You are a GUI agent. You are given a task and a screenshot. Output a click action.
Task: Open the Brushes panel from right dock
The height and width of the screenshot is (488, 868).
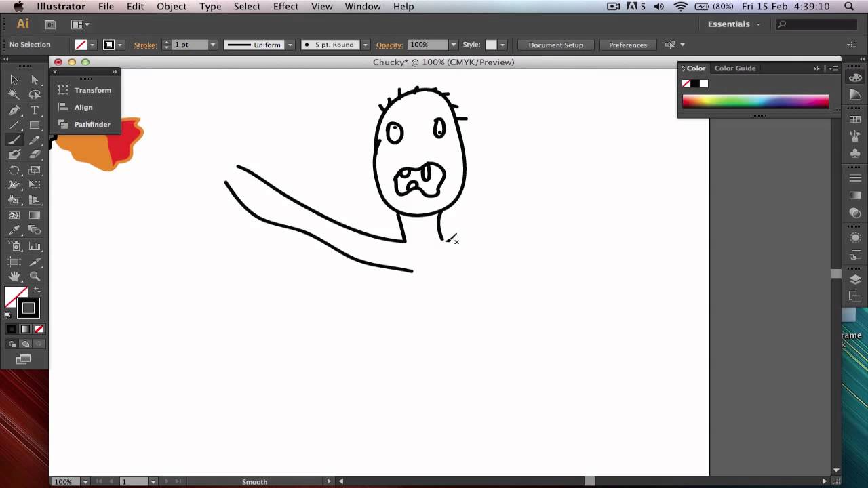point(855,136)
